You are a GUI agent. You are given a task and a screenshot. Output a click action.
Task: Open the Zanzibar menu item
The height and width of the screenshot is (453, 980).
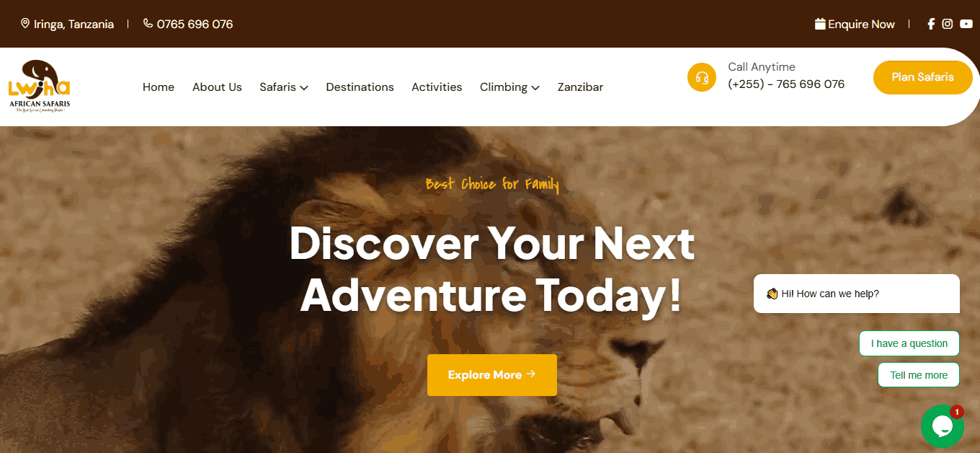point(580,87)
